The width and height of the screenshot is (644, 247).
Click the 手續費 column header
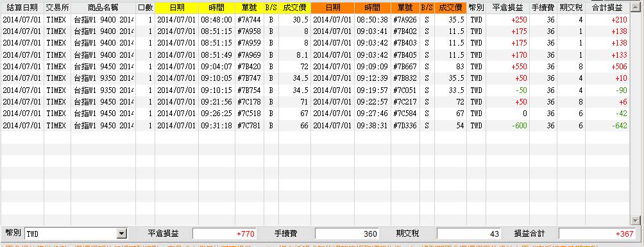543,8
